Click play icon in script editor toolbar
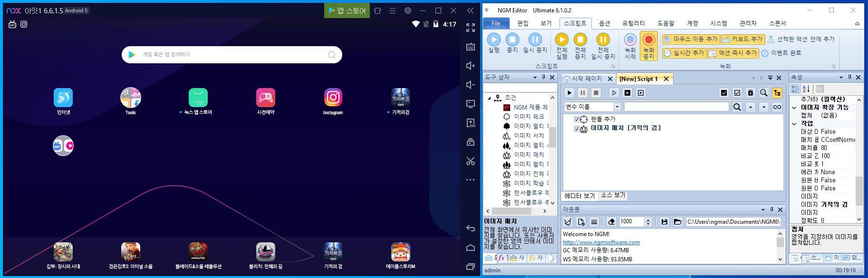Image resolution: width=868 pixels, height=278 pixels. tap(569, 93)
